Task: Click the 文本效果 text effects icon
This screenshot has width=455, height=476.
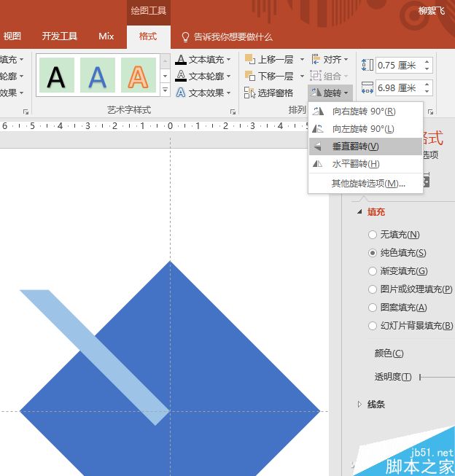Action: coord(181,93)
